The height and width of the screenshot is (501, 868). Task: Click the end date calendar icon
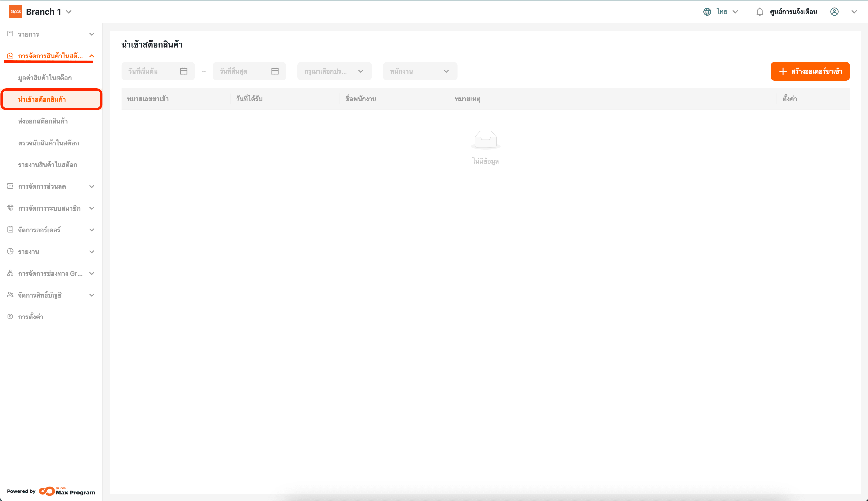(275, 71)
